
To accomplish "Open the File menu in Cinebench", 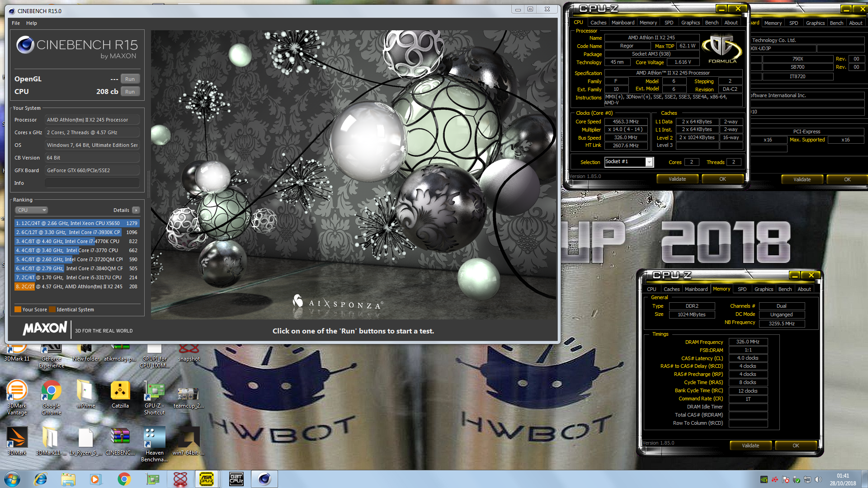I will [x=16, y=23].
